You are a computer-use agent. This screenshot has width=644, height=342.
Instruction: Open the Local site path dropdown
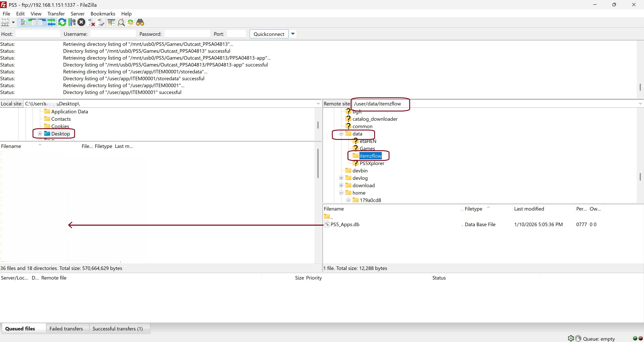click(318, 104)
